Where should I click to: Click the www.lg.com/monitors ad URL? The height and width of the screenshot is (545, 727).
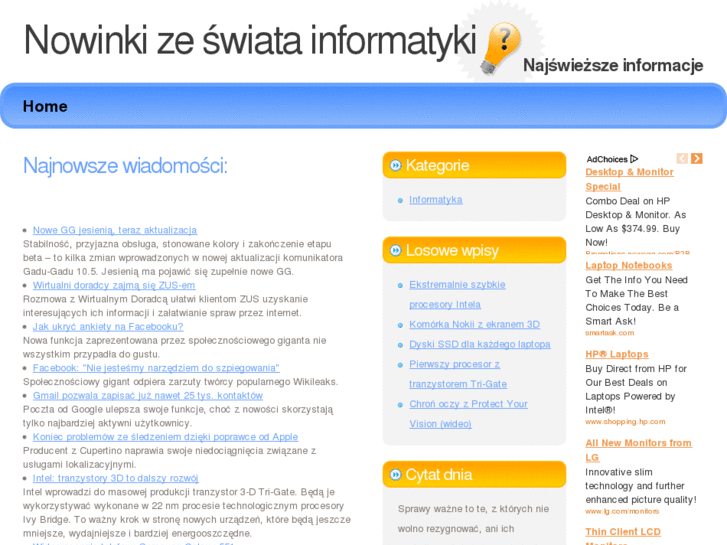622,511
